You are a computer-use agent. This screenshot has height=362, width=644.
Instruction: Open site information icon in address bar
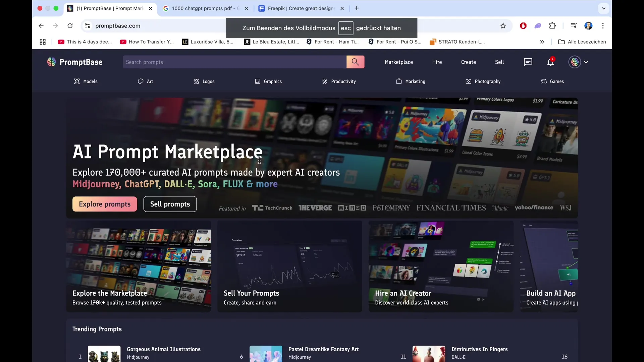coord(87,26)
